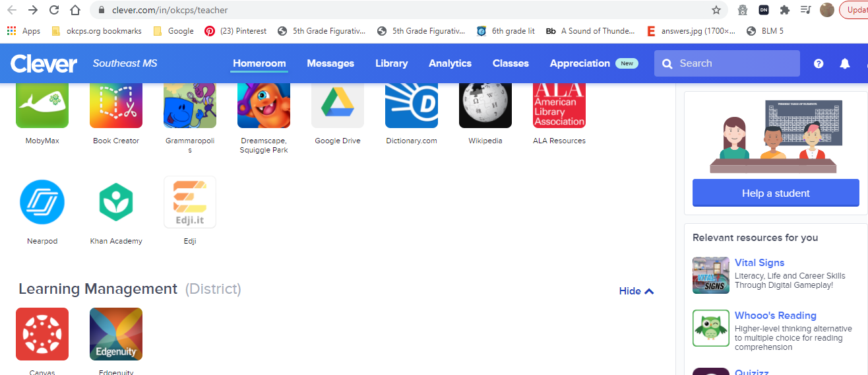Open the Apps bookmarks shortcut
The width and height of the screenshot is (868, 375).
24,30
